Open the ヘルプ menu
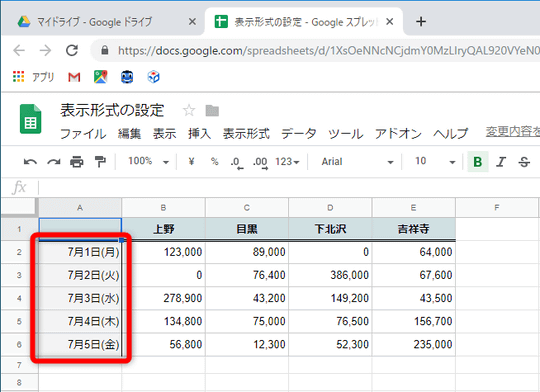Screen dimensions: 540x392 point(451,134)
